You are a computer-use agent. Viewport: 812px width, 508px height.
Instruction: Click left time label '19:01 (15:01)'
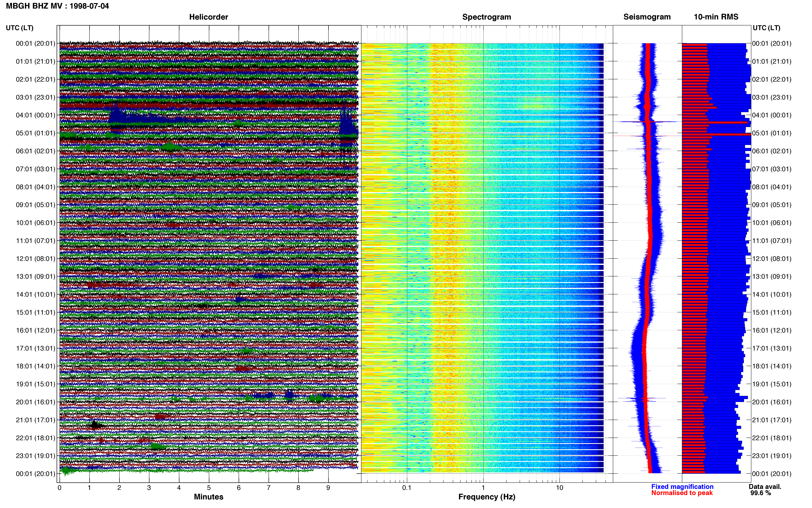point(35,384)
